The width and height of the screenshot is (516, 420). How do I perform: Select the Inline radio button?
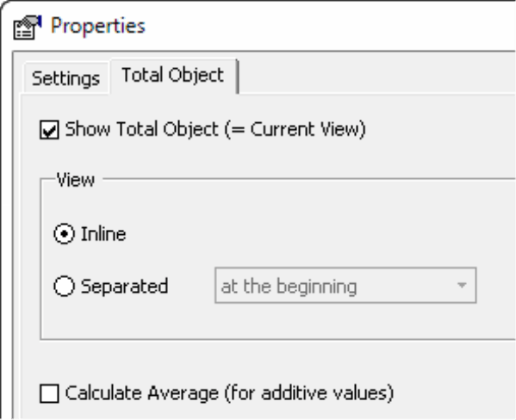64,234
